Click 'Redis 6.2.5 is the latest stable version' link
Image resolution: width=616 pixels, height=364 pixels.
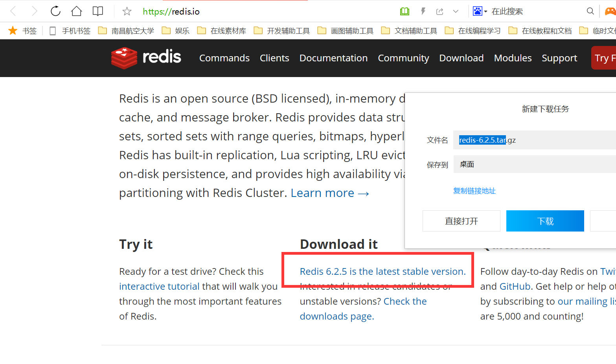pos(383,272)
